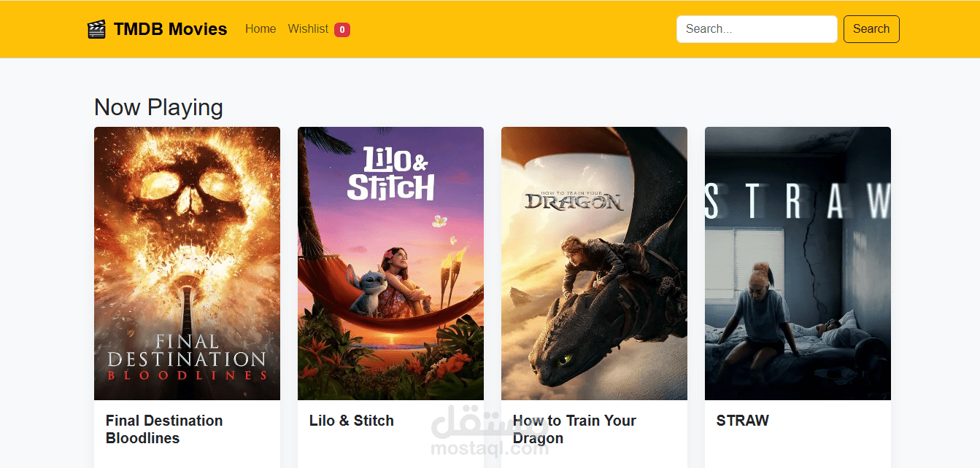Select the 'Final Destination Bloodlines' title
Screen dimensions: 980x468
click(x=164, y=429)
